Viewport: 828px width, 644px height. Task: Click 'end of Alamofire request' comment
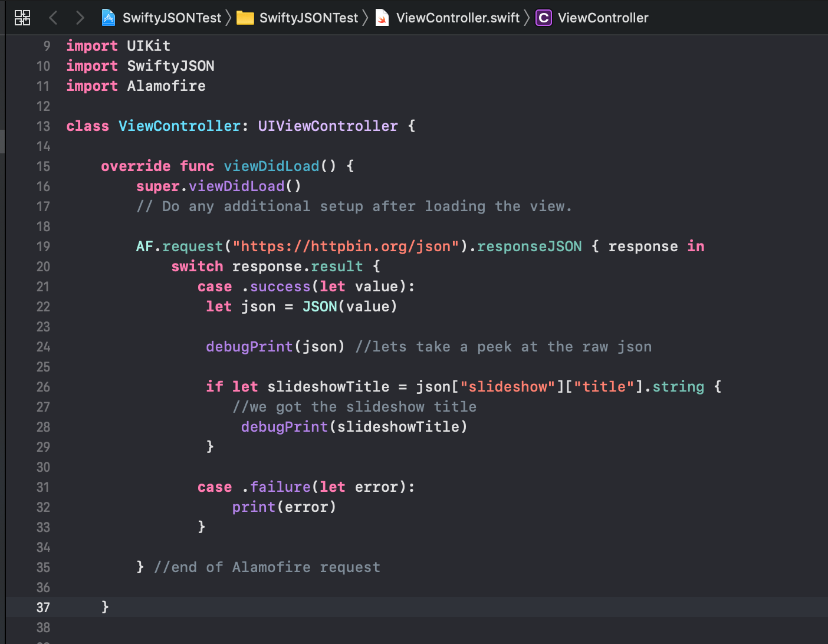click(267, 567)
